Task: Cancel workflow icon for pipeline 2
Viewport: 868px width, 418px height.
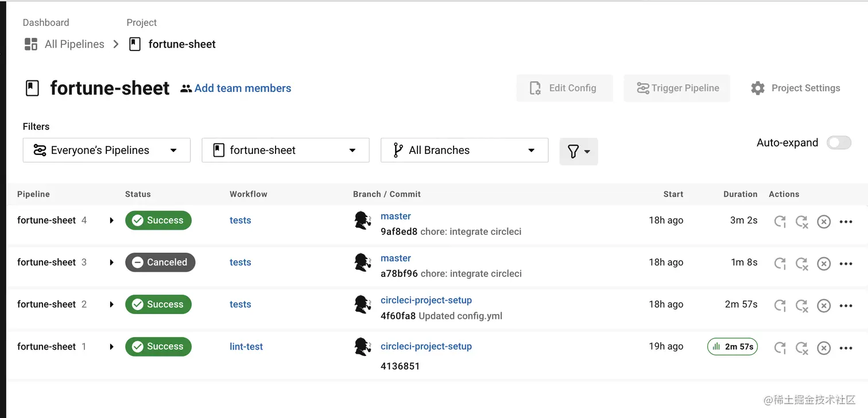Action: point(824,305)
